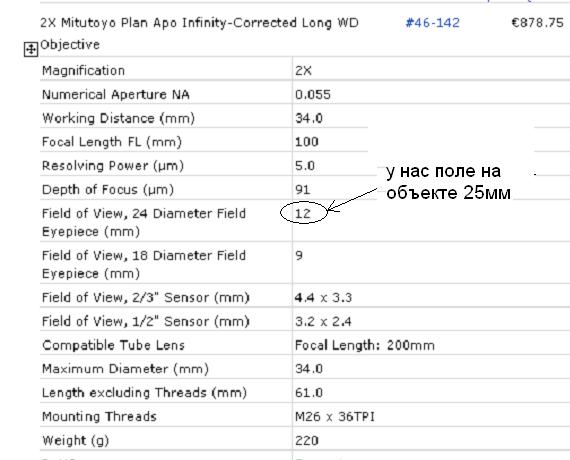Click the Numerical Aperture NA value 0.055
The width and height of the screenshot is (570, 460).
(313, 95)
